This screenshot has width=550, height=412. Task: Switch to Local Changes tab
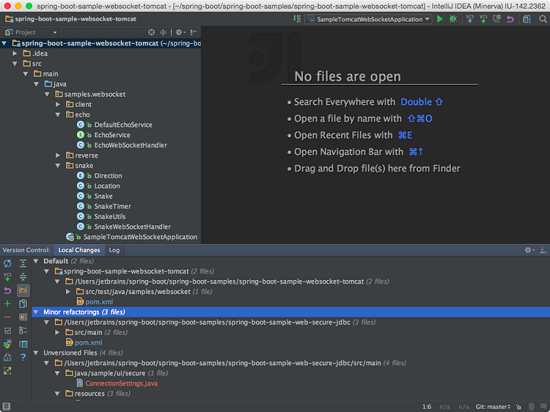[79, 250]
